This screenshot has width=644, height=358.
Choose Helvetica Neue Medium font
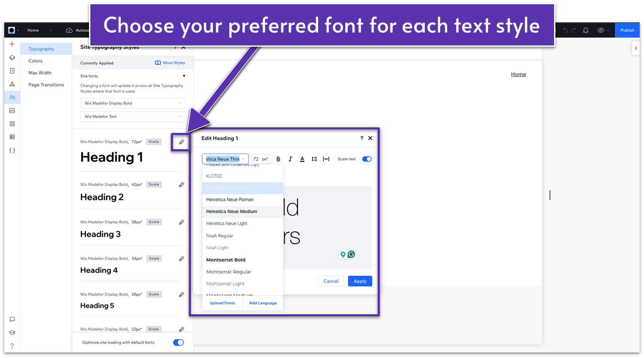[243, 212]
